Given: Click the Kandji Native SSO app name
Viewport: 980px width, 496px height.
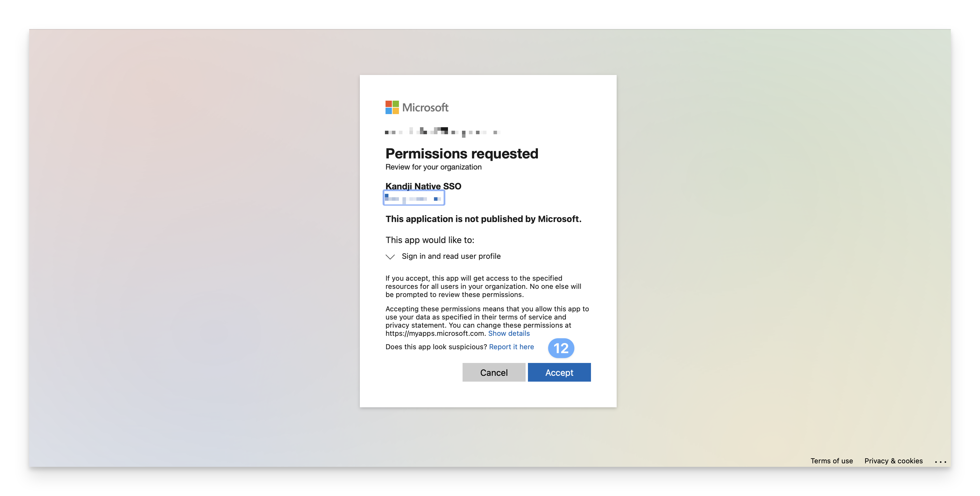Looking at the screenshot, I should [423, 186].
